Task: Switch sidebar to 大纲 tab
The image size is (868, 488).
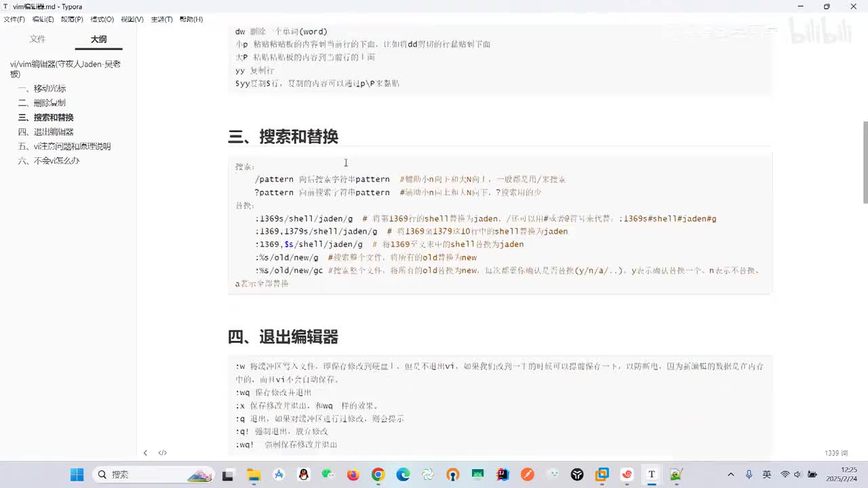Action: [x=99, y=39]
